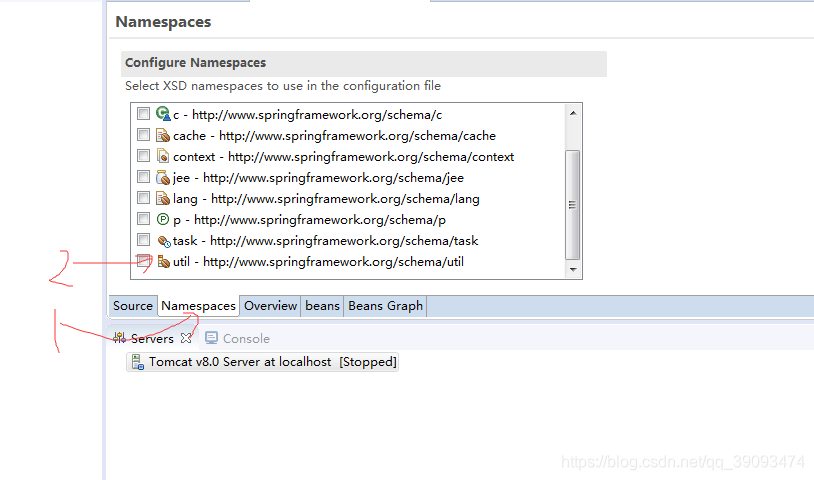Activate the Servers view tab
Image resolution: width=814 pixels, height=480 pixels.
point(152,338)
